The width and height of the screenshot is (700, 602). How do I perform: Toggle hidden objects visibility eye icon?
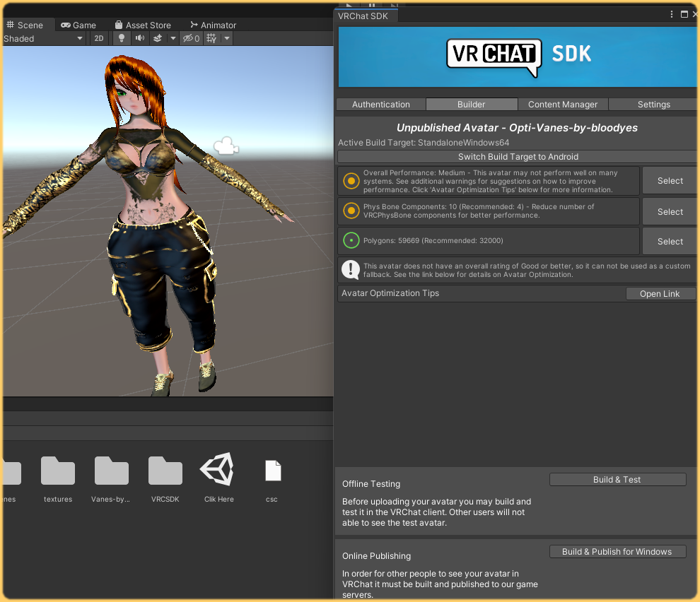pos(192,38)
